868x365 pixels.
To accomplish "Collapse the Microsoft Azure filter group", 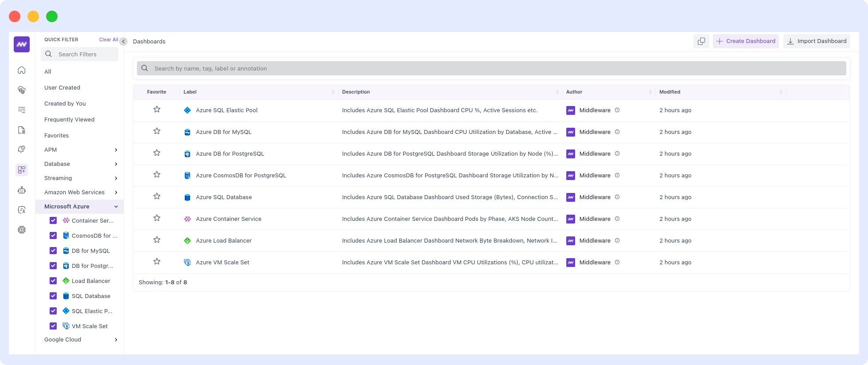I will coord(116,207).
